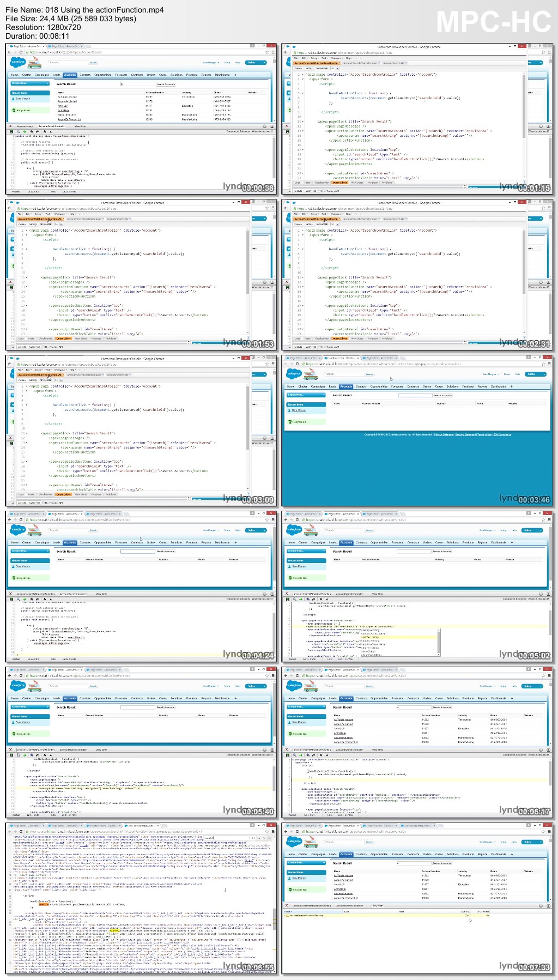Click the undo arrow in the 00:00:38 editor toolbar
Viewport: 558px width, 980px height.
point(32,131)
